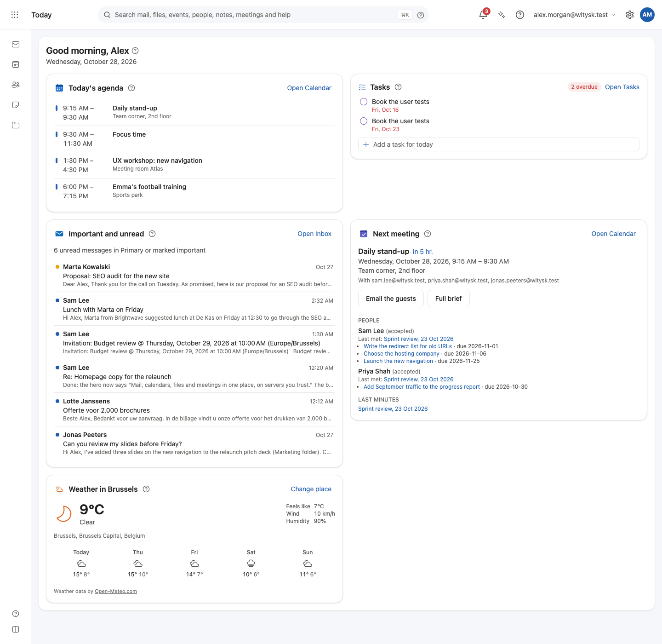Screen dimensions: 662x644
Task: Click help icon beside Next meeting
Action: point(428,234)
